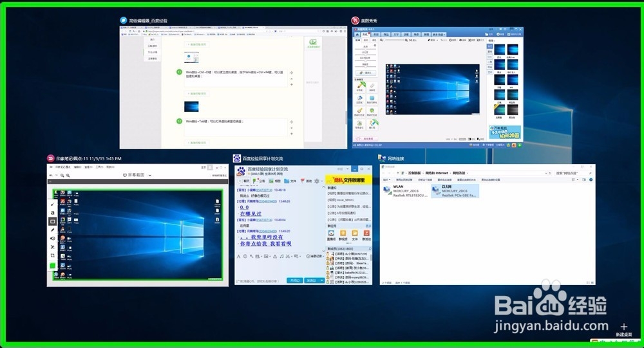This screenshot has width=644, height=348.
Task: Switch to 文件 tab in QQ group toolbar
Action: 290,181
